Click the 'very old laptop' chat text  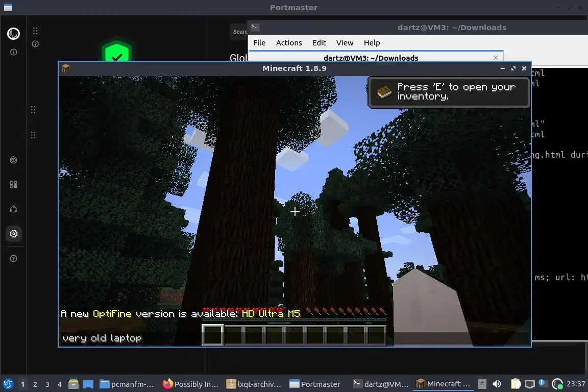tap(102, 338)
